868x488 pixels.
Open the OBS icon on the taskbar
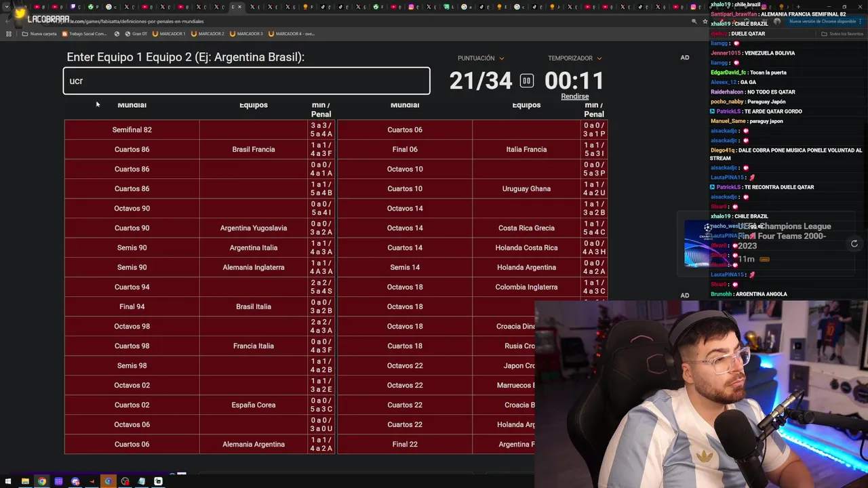[x=125, y=481]
